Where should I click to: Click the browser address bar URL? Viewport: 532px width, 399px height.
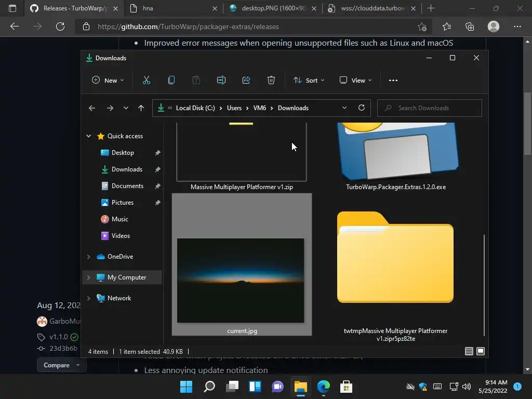(188, 27)
